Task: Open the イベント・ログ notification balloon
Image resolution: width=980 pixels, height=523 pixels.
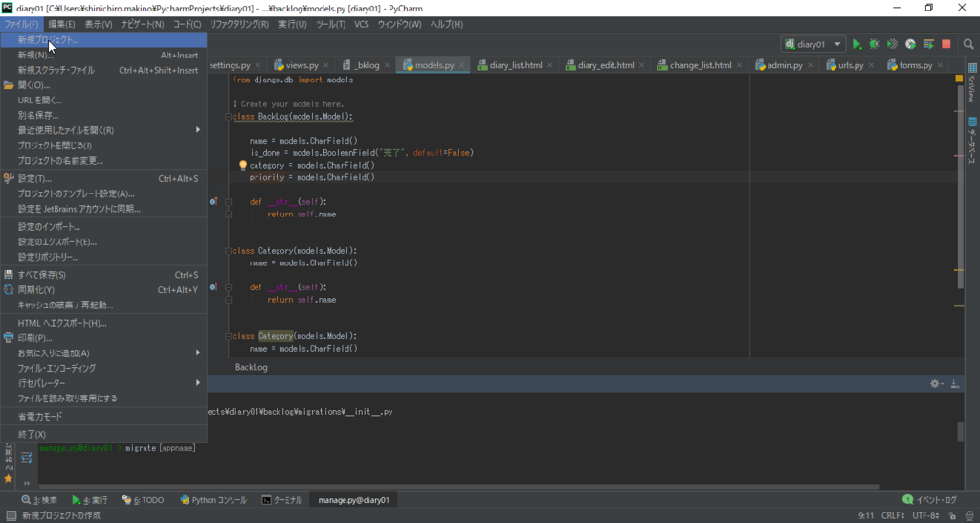Action: (930, 500)
